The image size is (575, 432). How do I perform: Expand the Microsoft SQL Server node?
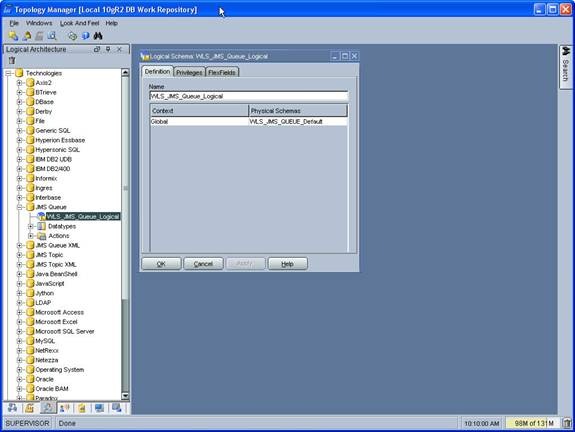pyautogui.click(x=19, y=332)
